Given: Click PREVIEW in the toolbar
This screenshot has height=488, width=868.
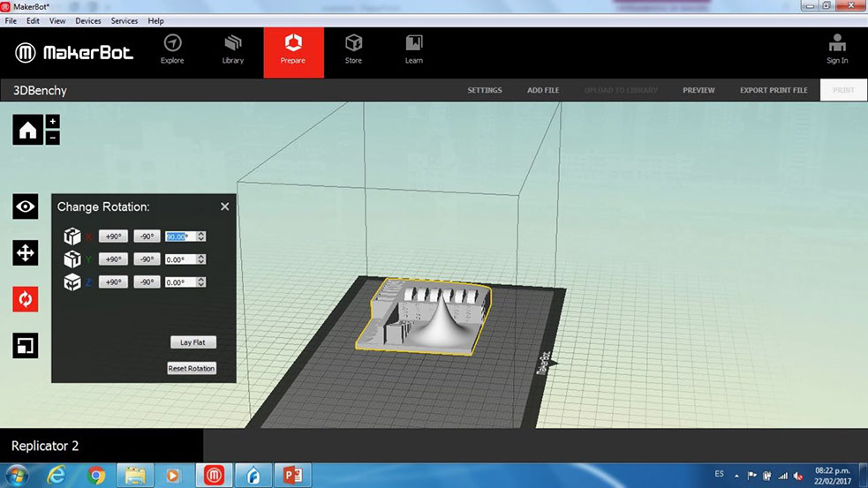Looking at the screenshot, I should (x=698, y=90).
